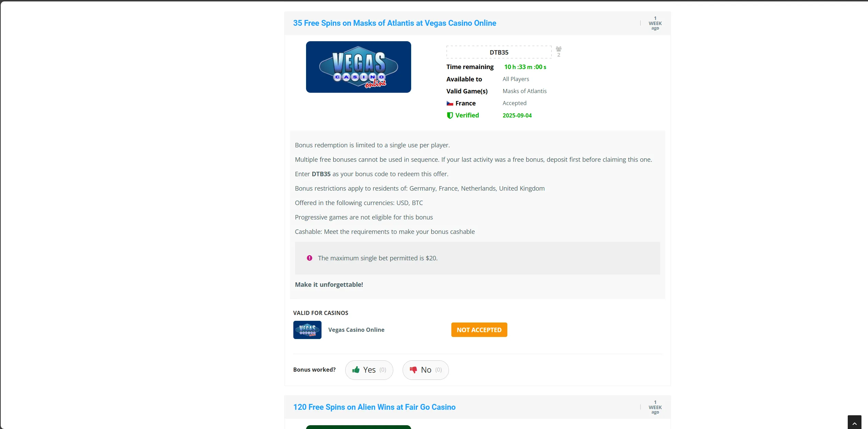
Task: Click the VALID FOR CASINOS heading
Action: point(320,313)
